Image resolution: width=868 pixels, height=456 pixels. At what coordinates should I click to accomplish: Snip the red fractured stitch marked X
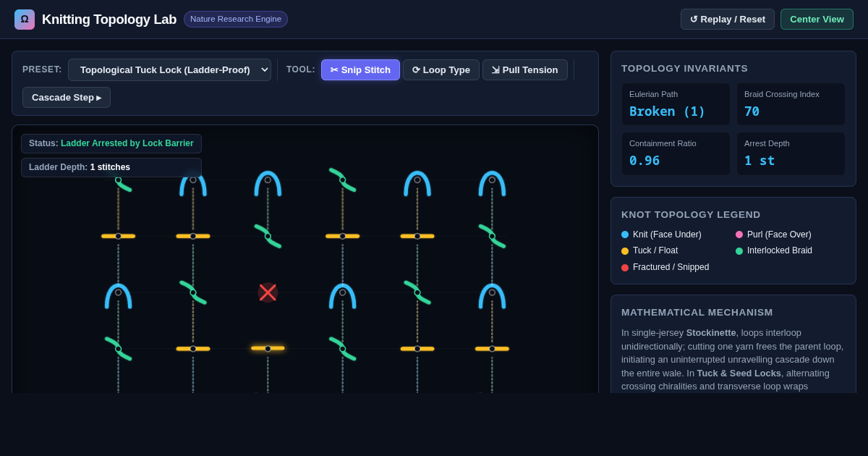268,292
